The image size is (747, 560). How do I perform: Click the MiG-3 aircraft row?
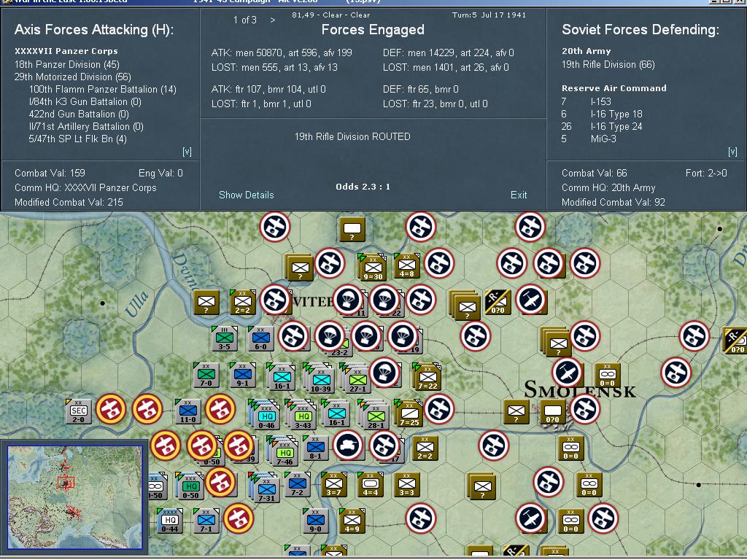pyautogui.click(x=589, y=139)
